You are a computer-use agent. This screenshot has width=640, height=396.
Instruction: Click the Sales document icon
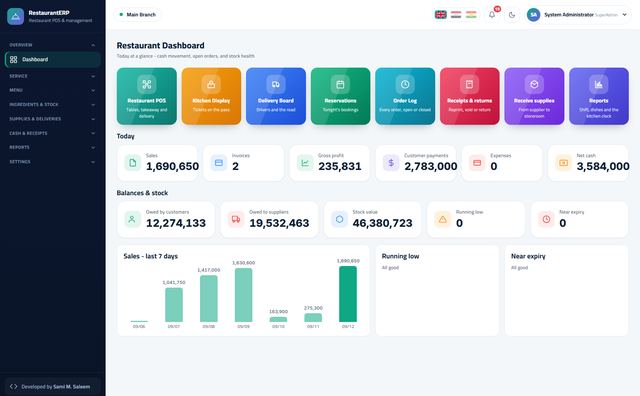[x=133, y=163]
